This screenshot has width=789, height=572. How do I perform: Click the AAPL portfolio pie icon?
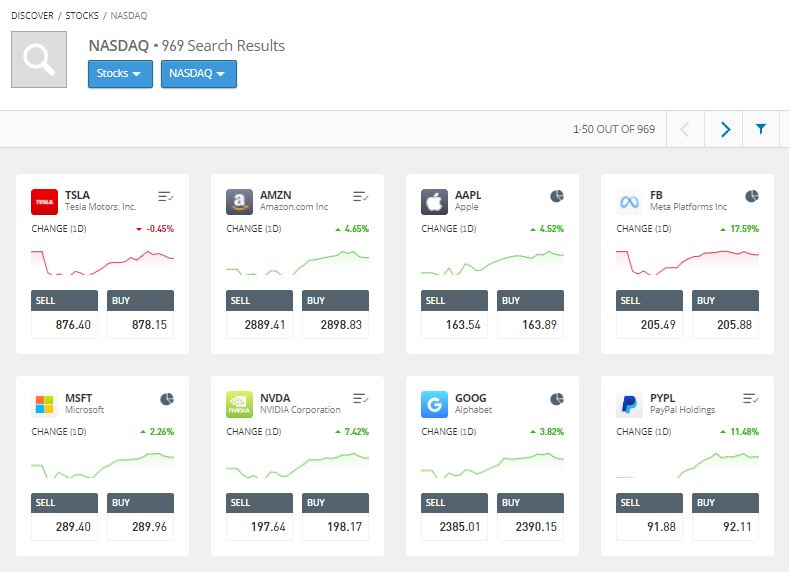(557, 196)
